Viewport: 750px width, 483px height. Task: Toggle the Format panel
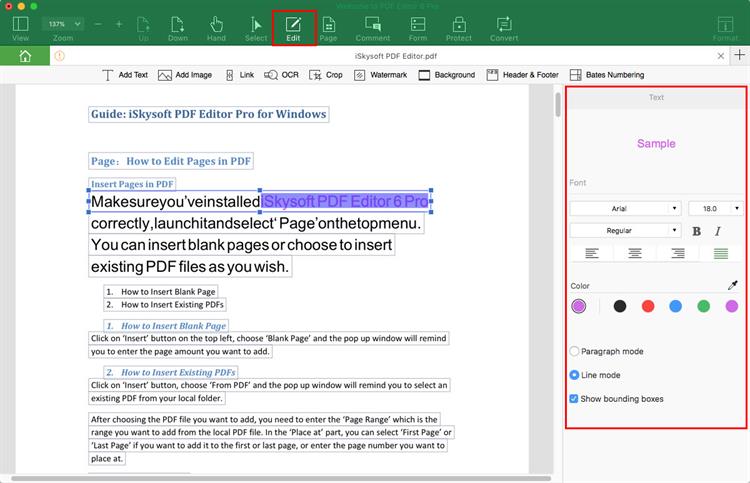(725, 29)
